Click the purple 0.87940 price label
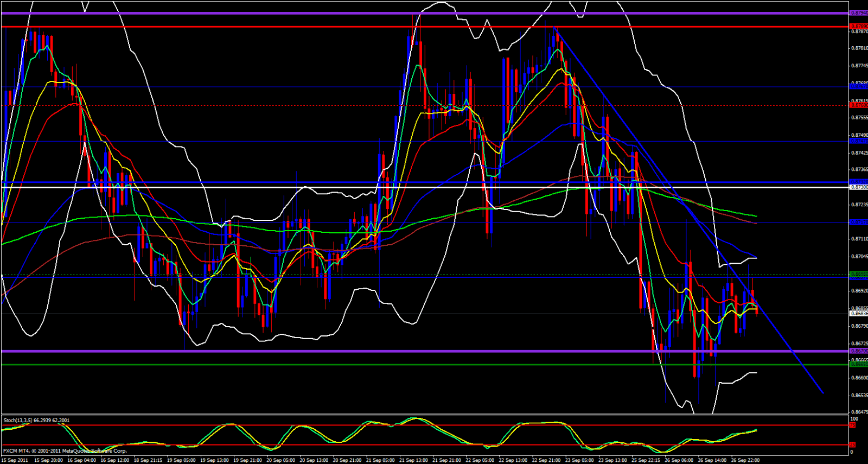Screen dimensions: 868x464 coord(858,12)
